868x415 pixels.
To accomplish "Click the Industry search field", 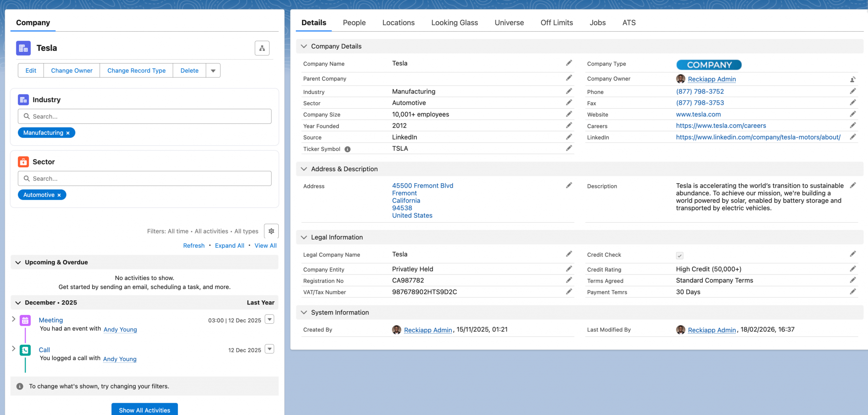I will pyautogui.click(x=144, y=116).
